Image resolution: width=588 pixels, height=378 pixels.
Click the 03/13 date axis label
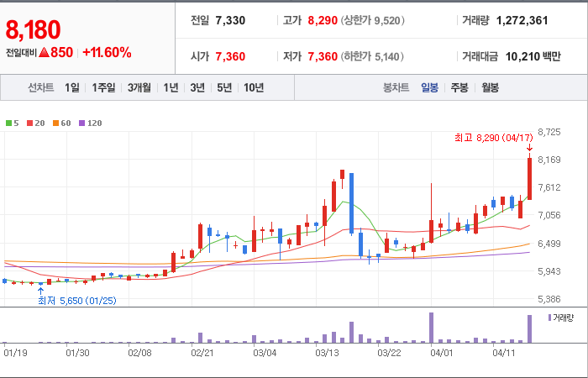327,353
